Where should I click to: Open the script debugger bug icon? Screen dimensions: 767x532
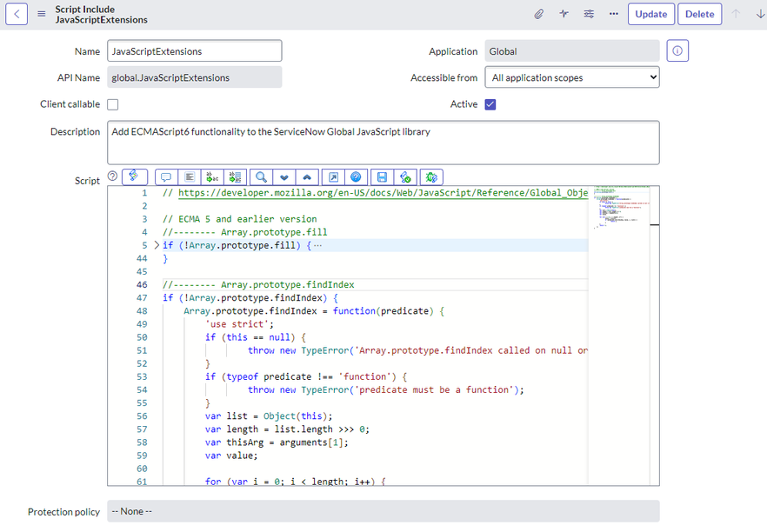pos(431,177)
